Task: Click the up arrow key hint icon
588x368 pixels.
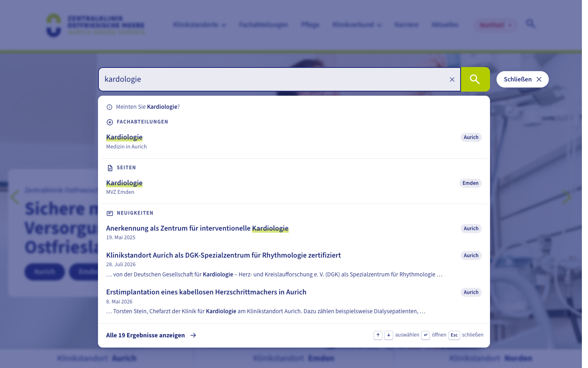Action: click(378, 335)
